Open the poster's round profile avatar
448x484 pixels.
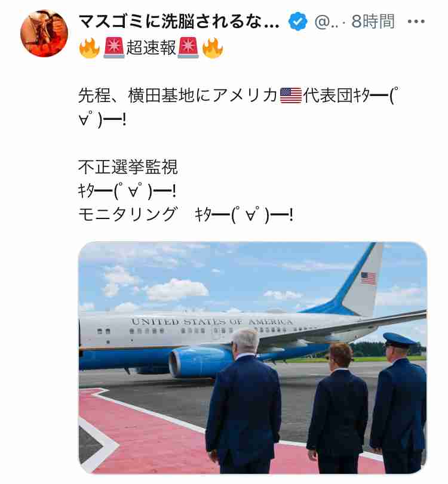[x=44, y=33]
